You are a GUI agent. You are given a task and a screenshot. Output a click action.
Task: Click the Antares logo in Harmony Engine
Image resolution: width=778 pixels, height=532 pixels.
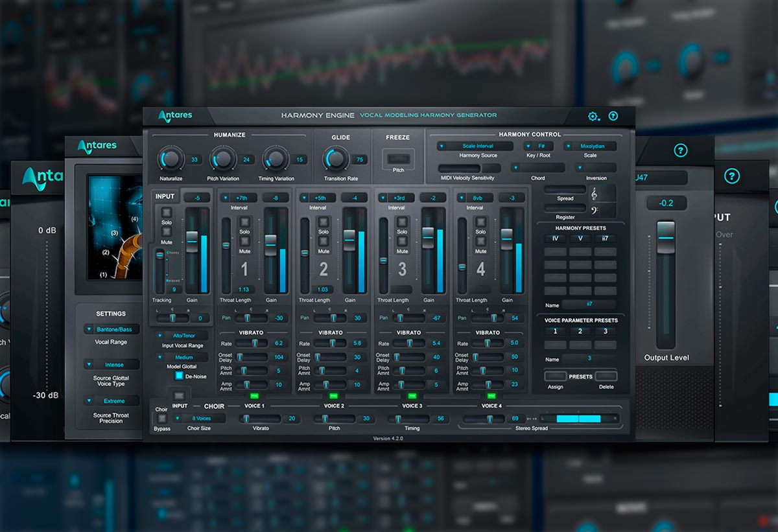click(x=175, y=116)
